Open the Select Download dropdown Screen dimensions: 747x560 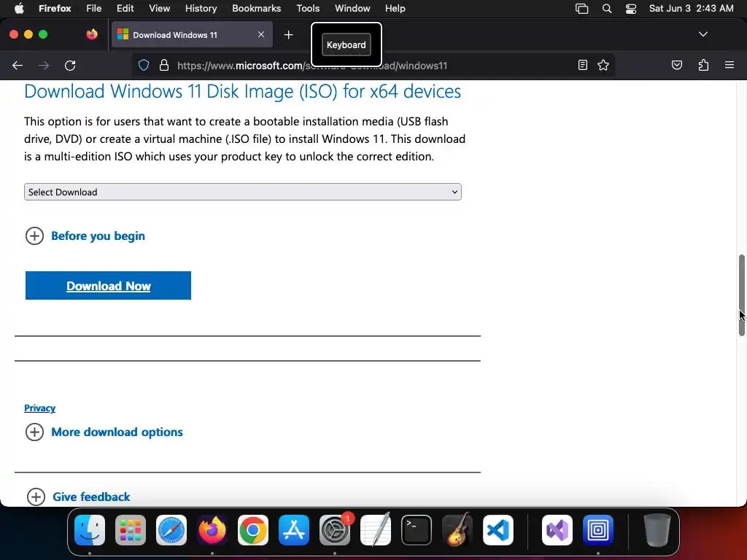[x=242, y=192]
